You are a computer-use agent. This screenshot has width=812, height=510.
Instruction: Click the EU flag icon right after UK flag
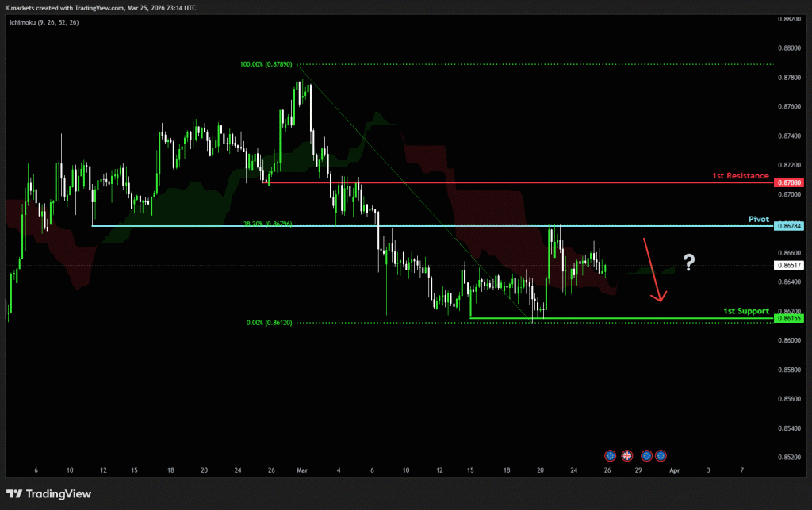[647, 455]
